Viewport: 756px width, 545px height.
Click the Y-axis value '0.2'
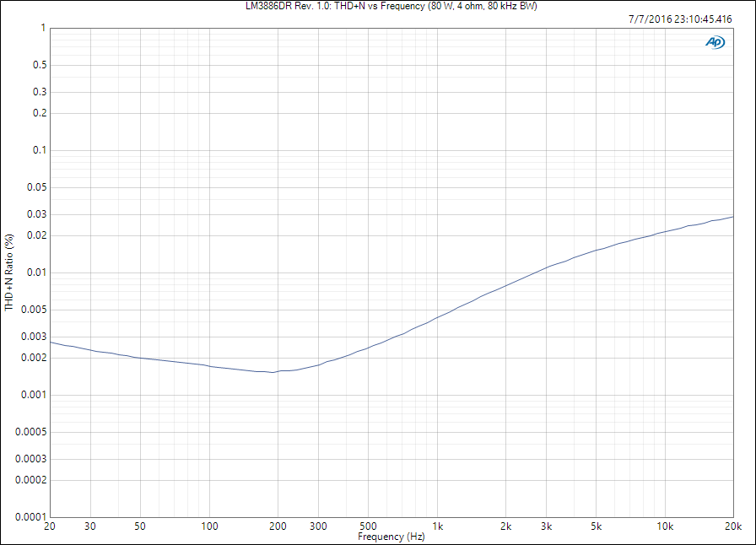tap(40, 113)
